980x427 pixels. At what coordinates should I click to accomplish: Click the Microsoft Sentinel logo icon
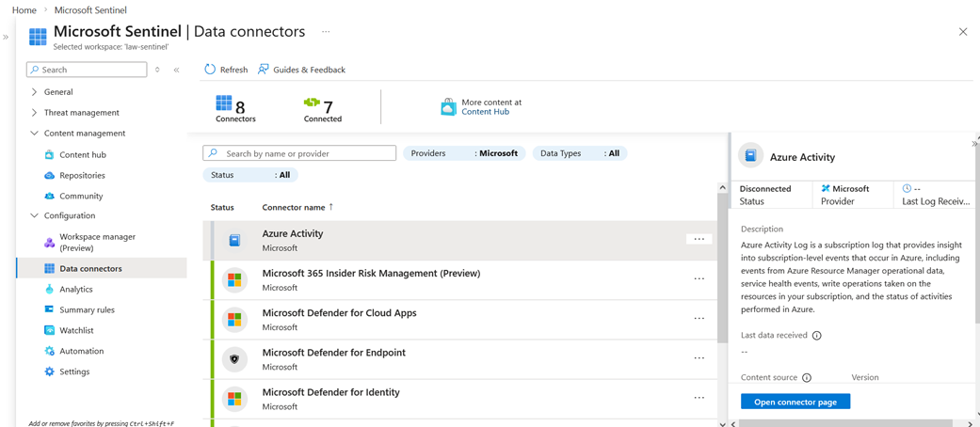38,36
